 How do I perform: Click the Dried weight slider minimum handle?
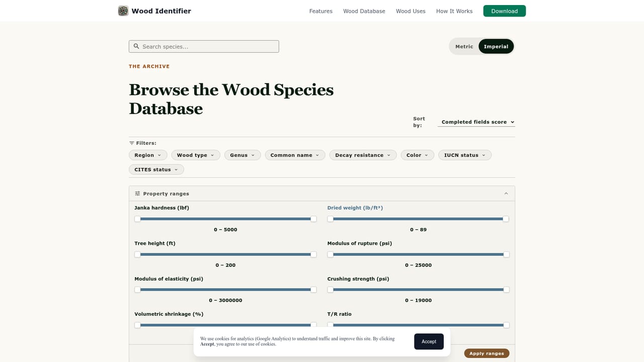pos(331,219)
